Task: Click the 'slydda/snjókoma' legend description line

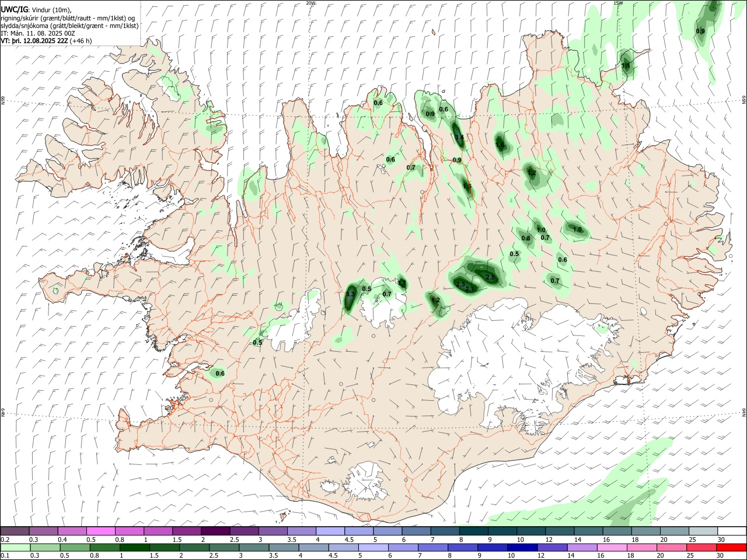Action: pos(69,26)
